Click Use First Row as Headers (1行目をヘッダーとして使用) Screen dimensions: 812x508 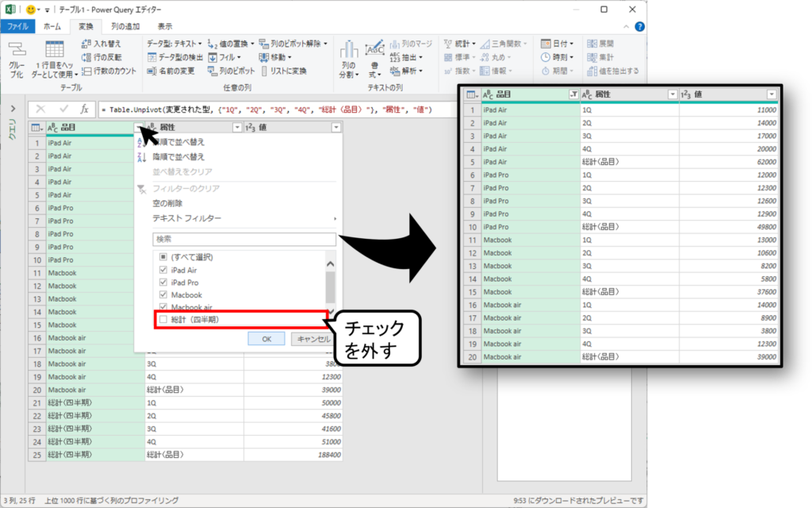(x=55, y=60)
